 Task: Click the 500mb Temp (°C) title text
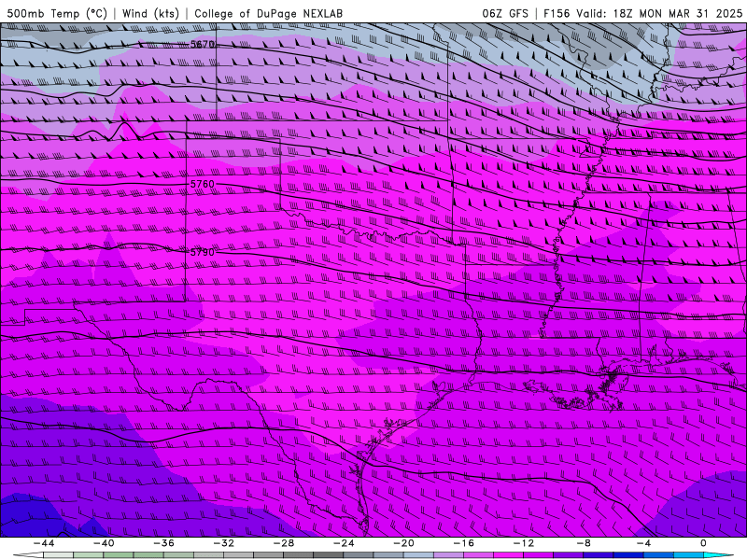click(57, 13)
